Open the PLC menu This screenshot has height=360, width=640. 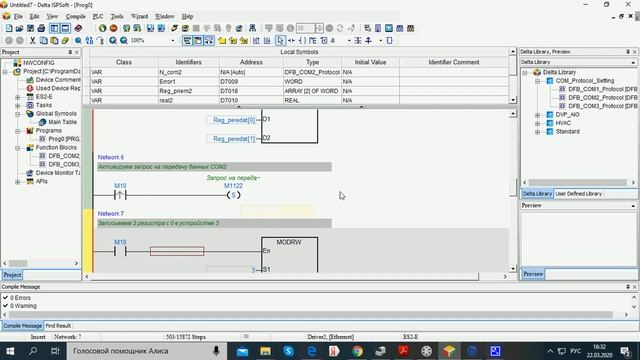click(x=98, y=16)
